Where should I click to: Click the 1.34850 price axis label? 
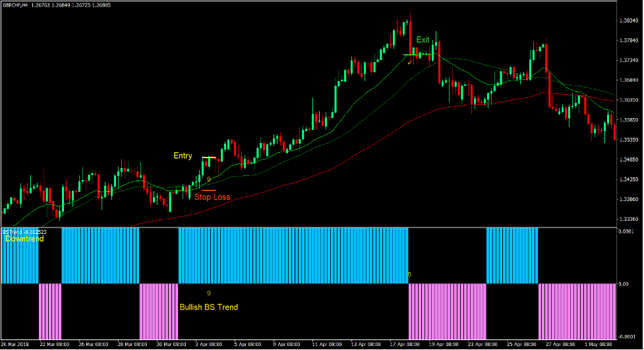click(x=628, y=160)
